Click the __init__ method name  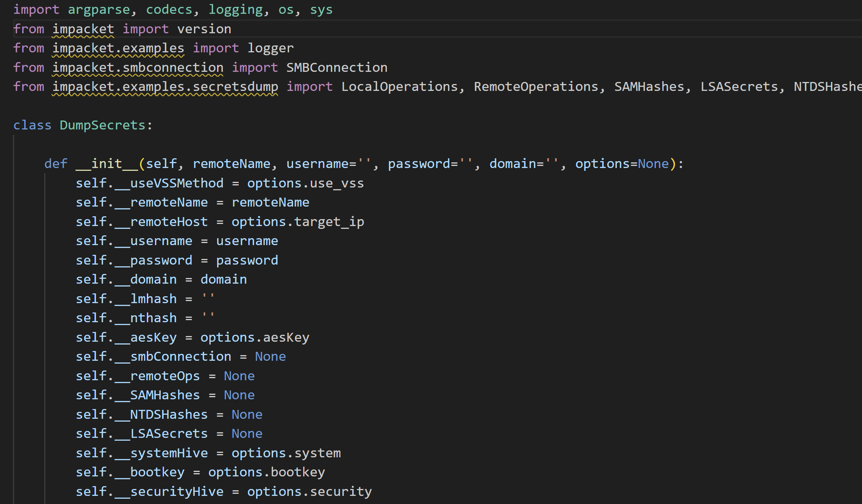(107, 164)
